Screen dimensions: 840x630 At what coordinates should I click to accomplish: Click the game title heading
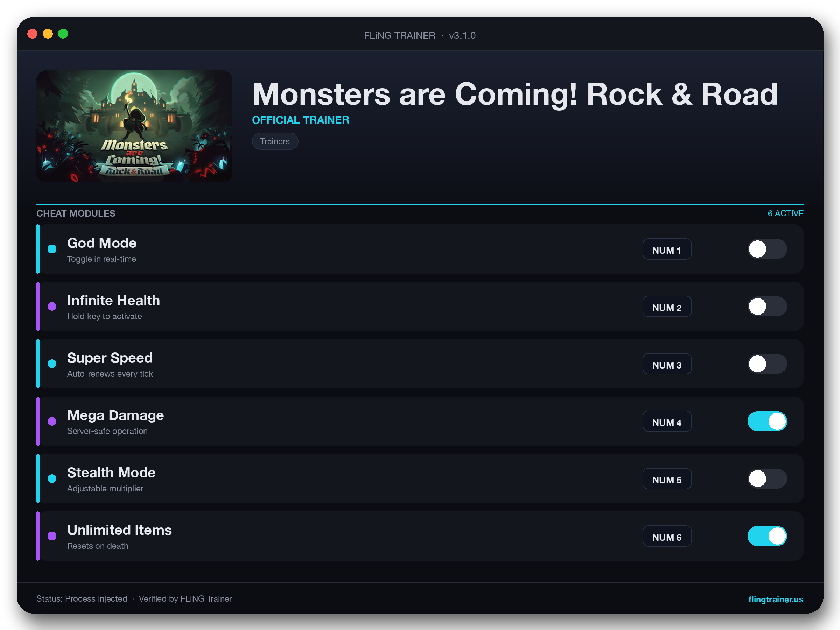515,94
